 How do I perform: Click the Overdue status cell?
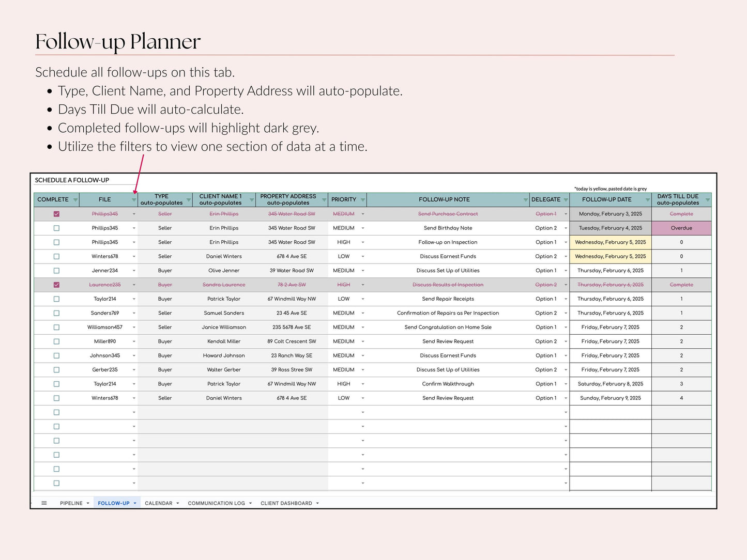(681, 228)
